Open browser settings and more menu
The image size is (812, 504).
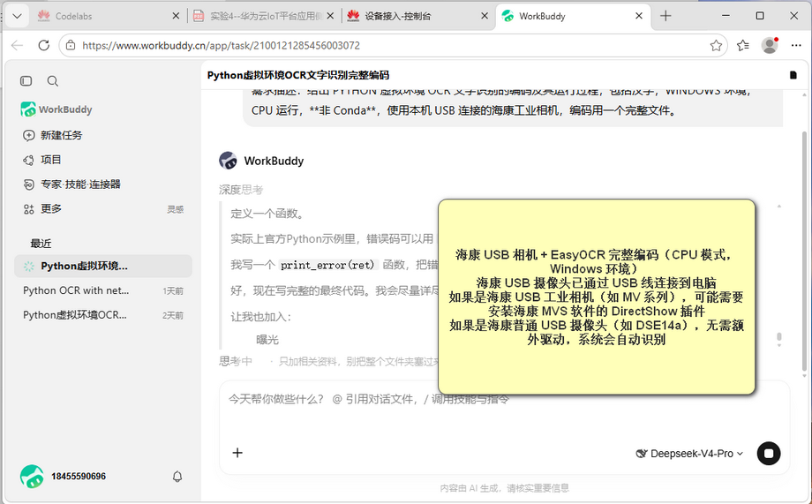[x=796, y=46]
